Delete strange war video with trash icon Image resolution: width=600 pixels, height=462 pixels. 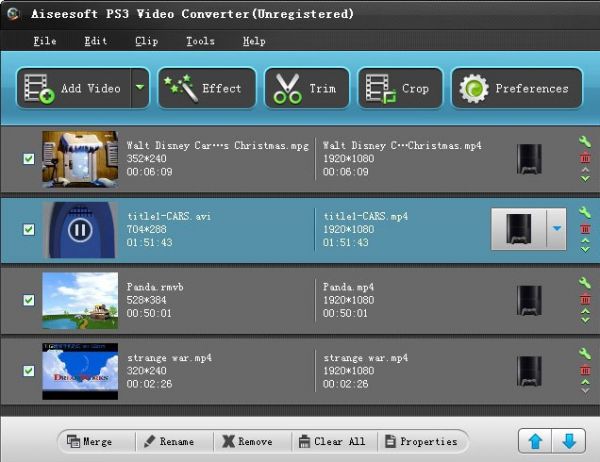(x=585, y=370)
